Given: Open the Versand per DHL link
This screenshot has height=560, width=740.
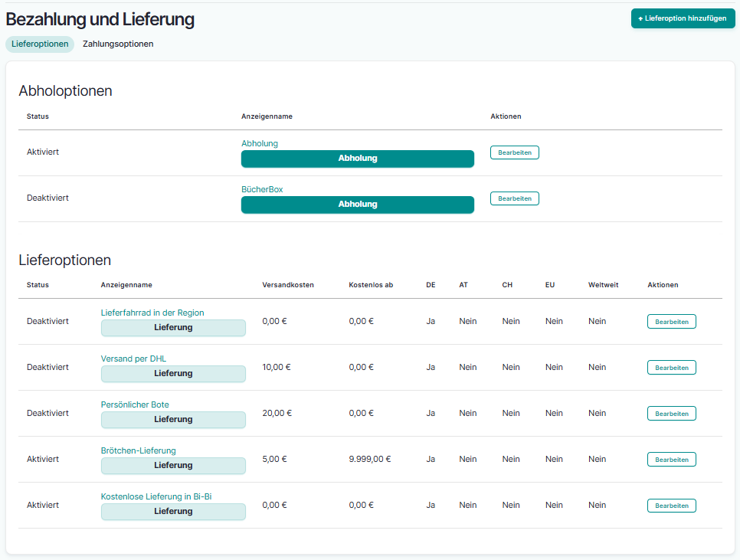Looking at the screenshot, I should click(133, 359).
